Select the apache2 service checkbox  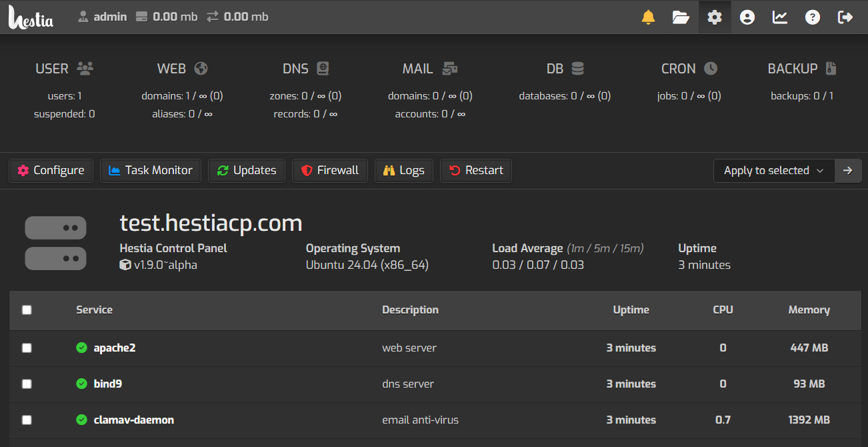pyautogui.click(x=27, y=348)
